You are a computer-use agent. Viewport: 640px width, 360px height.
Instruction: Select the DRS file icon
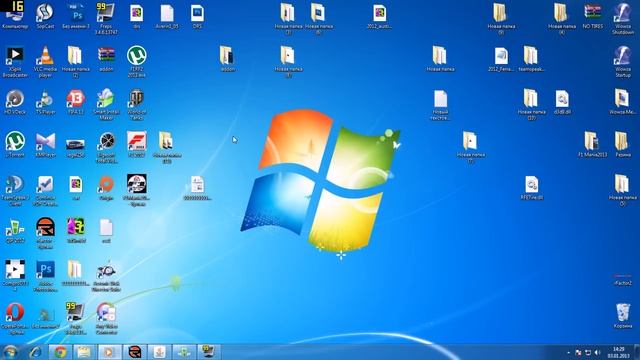(x=198, y=16)
